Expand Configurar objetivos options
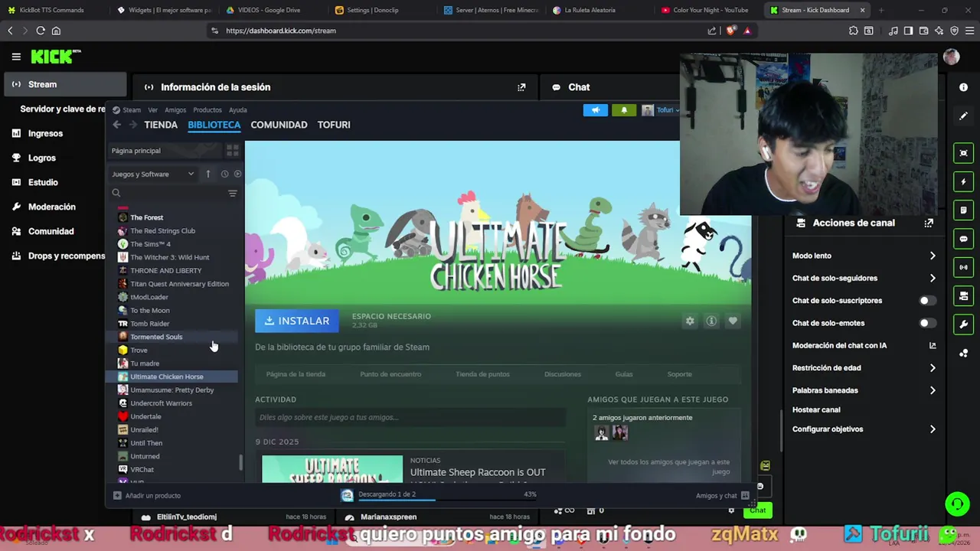The width and height of the screenshot is (980, 551). click(x=933, y=429)
